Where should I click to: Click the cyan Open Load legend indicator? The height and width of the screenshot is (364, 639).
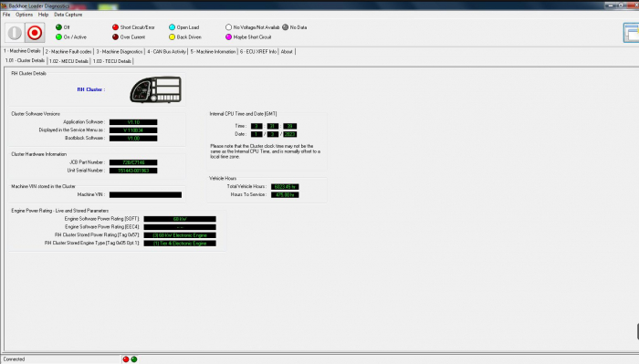(x=172, y=27)
